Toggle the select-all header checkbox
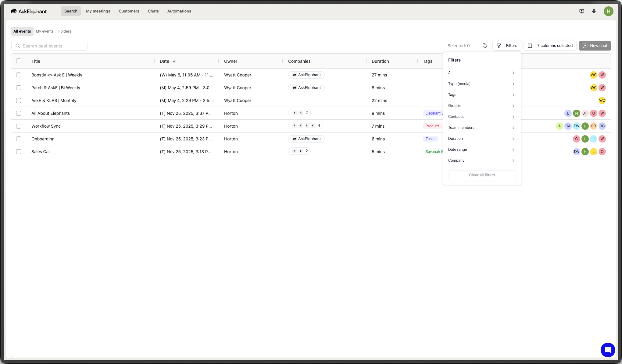 [19, 61]
